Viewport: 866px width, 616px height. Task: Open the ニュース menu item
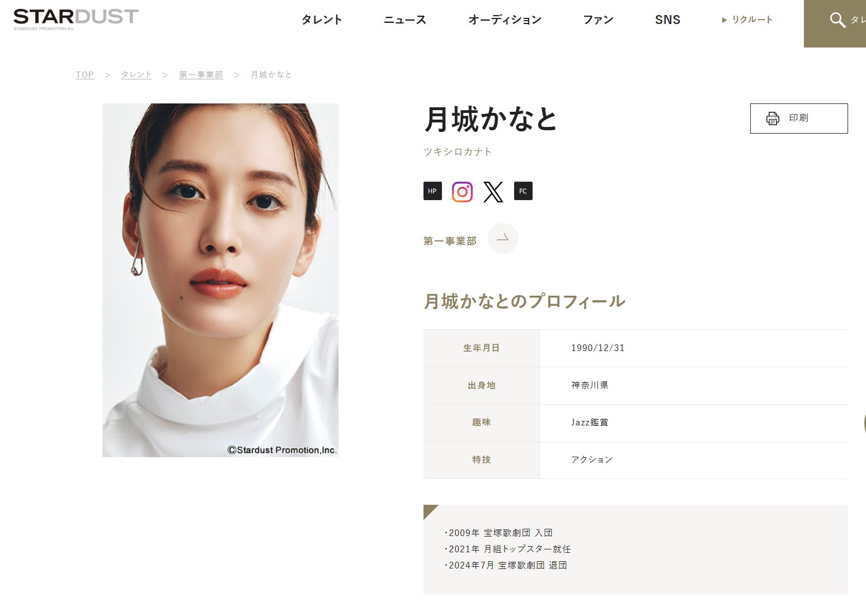coord(405,20)
